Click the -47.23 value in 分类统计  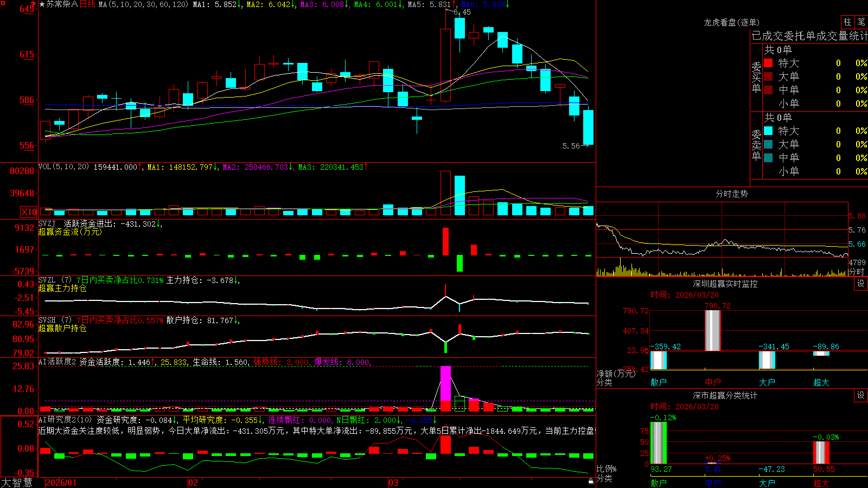[771, 469]
